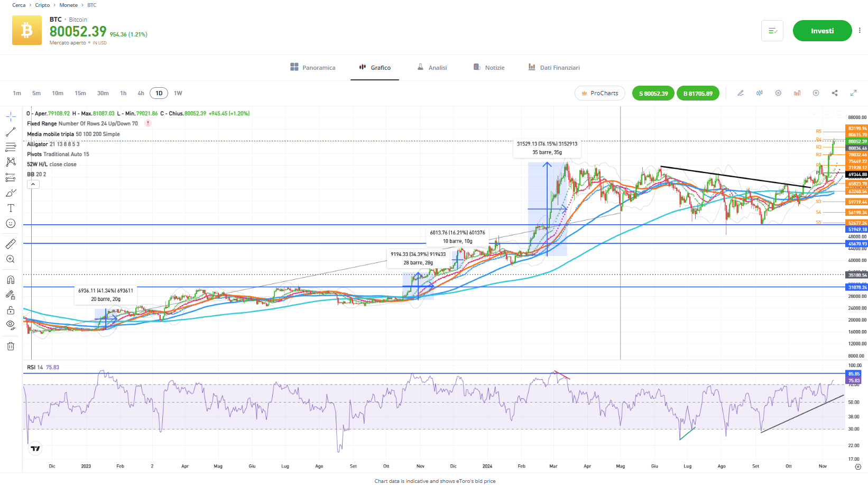Click the buy button B 81705.89

click(698, 93)
